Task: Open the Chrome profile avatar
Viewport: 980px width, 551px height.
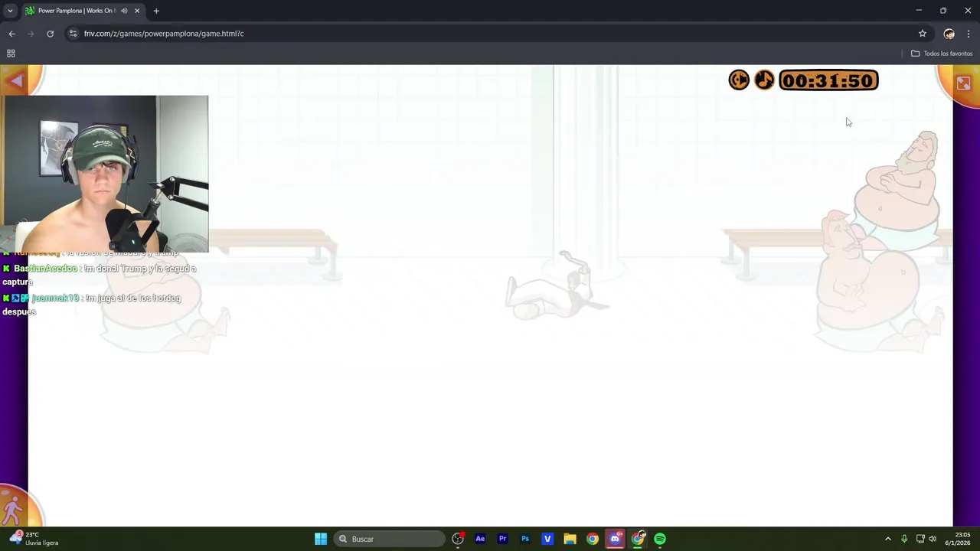Action: point(949,34)
